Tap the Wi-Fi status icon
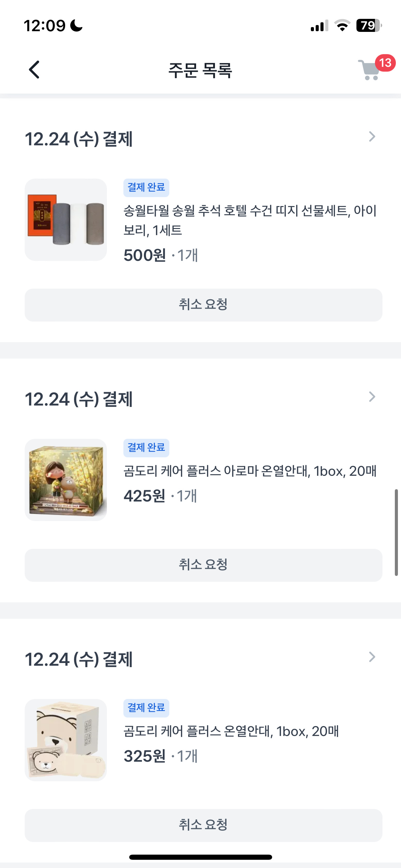The height and width of the screenshot is (868, 401). pos(342,26)
